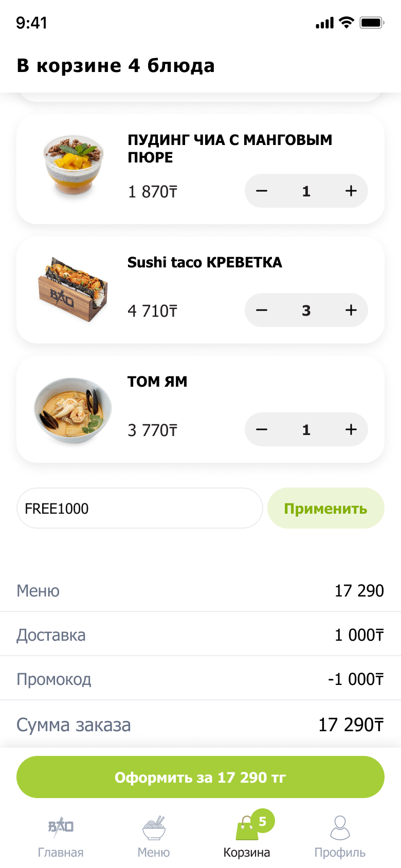This screenshot has height=868, width=401.
Task: Click the Применить promo code button
Action: click(326, 508)
